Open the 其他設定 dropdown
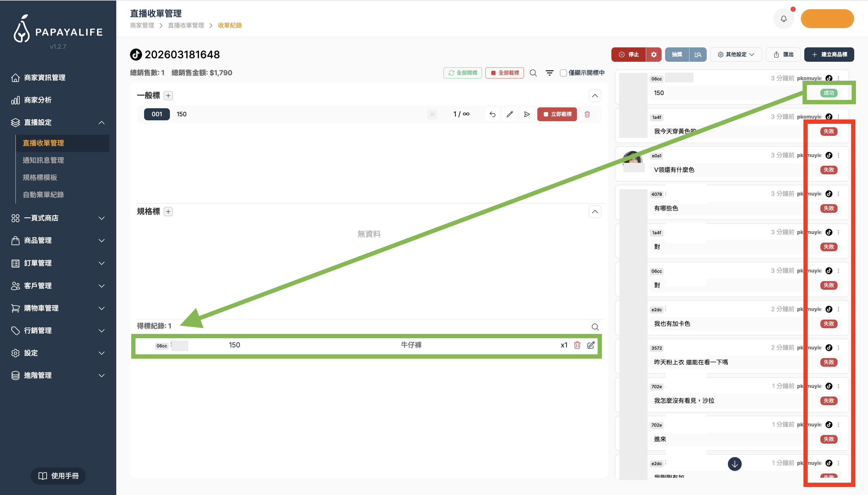The image size is (868, 495). point(736,55)
